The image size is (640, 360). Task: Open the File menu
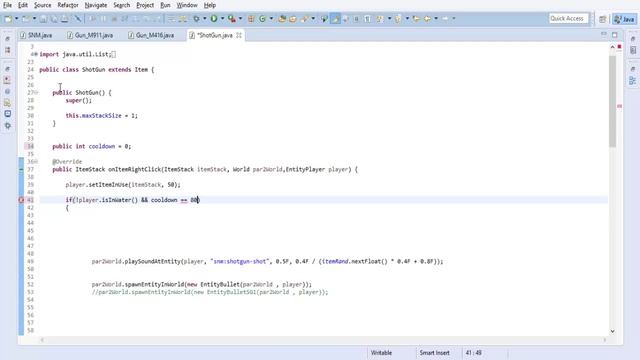pos(7,5)
